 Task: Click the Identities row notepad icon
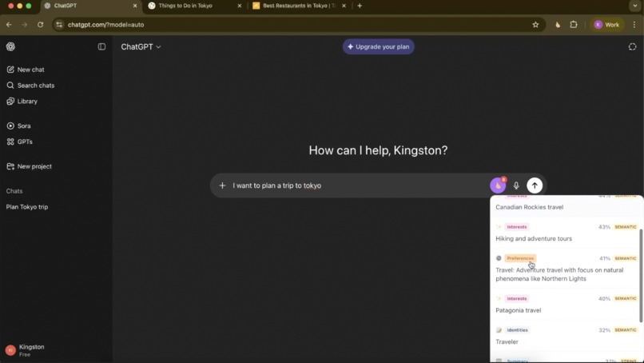499,329
